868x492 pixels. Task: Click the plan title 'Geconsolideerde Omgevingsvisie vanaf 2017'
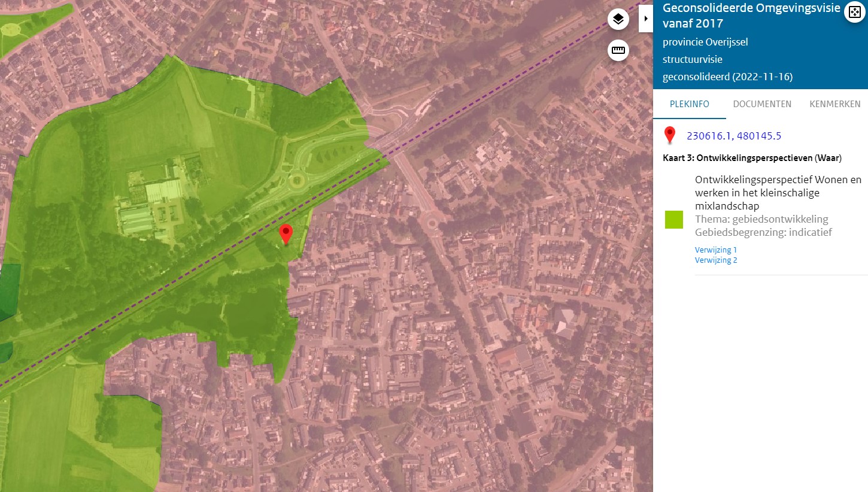(x=751, y=16)
